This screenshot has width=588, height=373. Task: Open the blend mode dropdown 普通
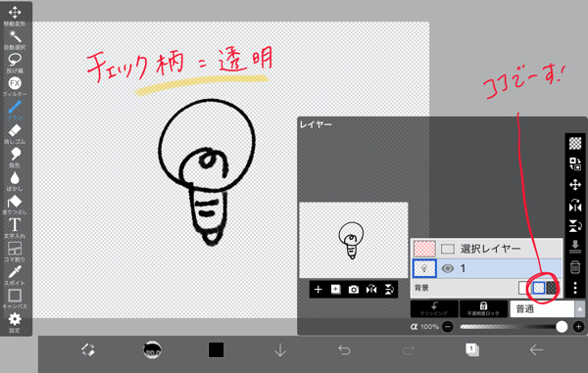tap(542, 308)
